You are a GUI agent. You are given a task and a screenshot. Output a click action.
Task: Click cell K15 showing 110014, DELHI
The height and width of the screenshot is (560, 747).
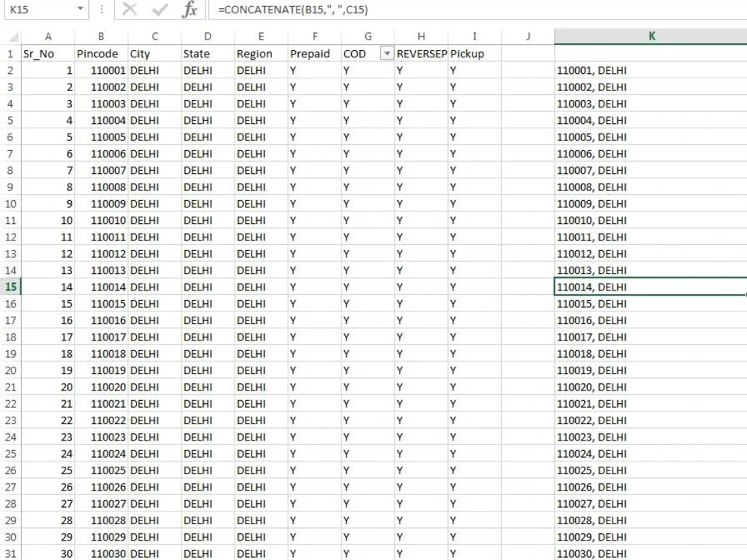click(651, 287)
